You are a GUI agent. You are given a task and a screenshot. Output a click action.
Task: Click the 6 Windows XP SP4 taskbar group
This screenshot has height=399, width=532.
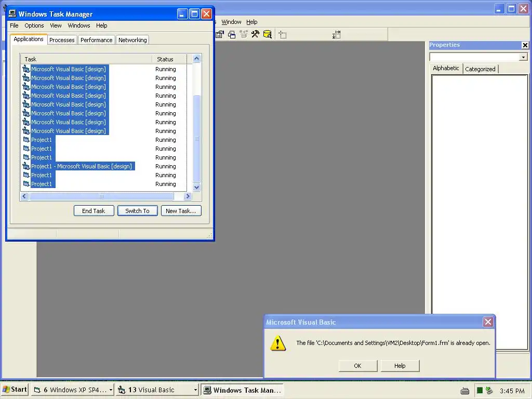click(73, 390)
